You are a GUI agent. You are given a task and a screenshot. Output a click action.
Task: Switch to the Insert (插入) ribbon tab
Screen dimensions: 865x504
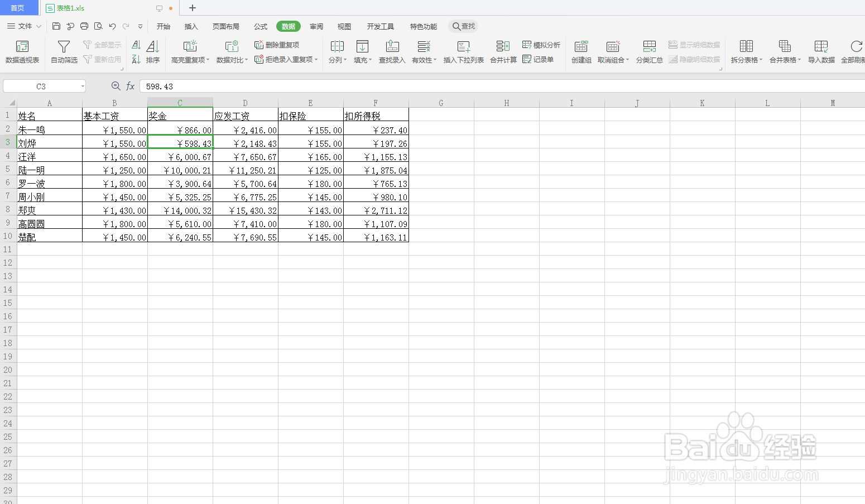[x=191, y=26]
